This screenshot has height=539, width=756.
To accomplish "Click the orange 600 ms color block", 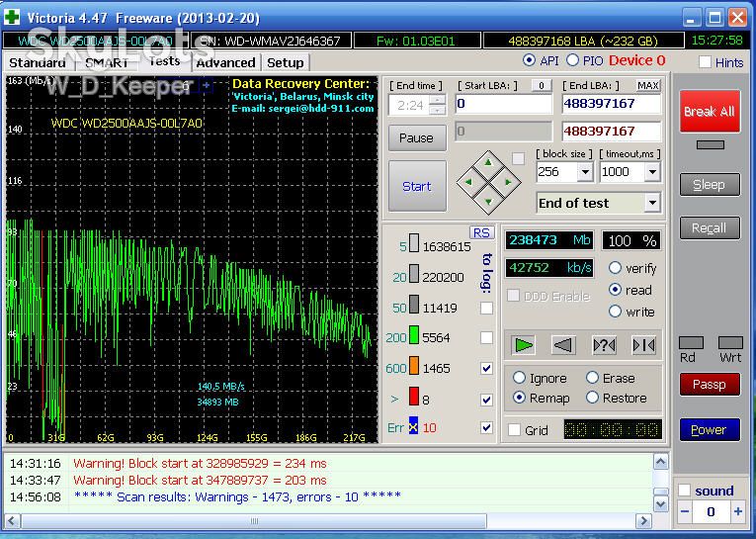I will (x=414, y=365).
